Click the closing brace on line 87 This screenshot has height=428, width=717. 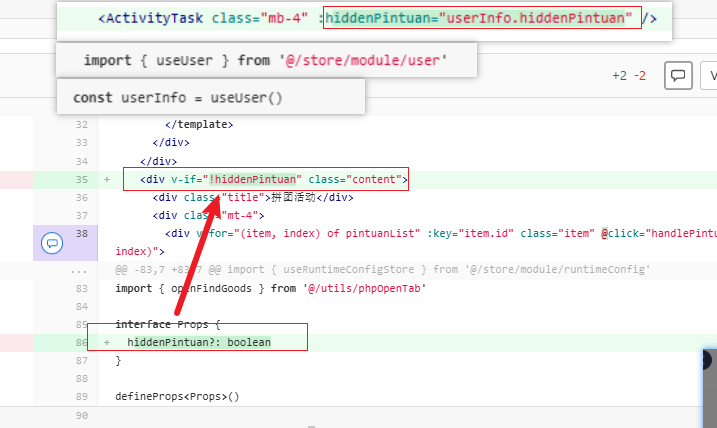(118, 360)
